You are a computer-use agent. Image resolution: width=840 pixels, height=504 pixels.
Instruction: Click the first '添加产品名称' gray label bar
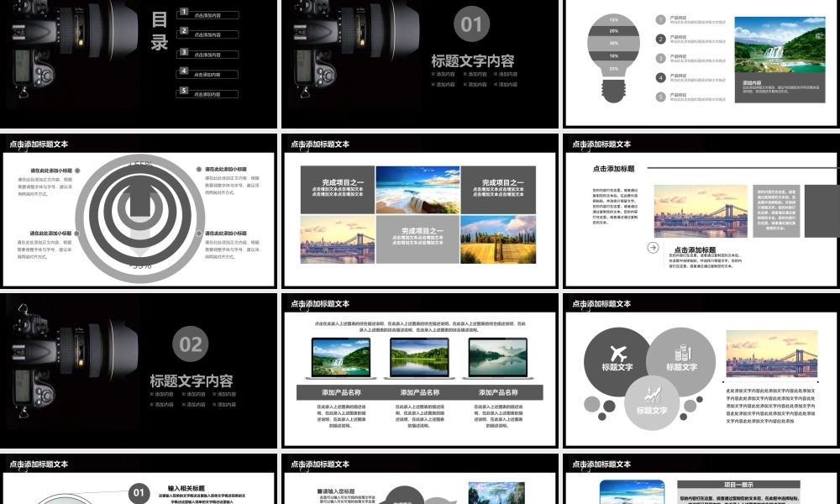click(x=341, y=392)
